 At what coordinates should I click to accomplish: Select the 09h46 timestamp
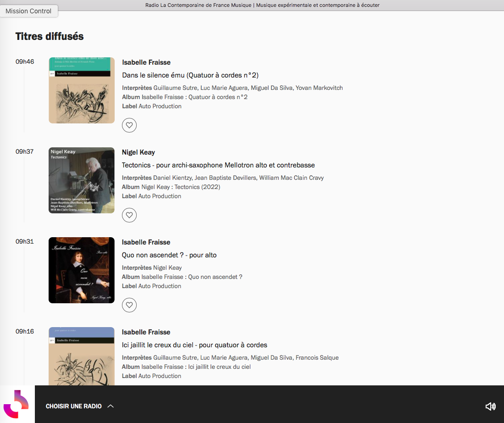point(25,61)
